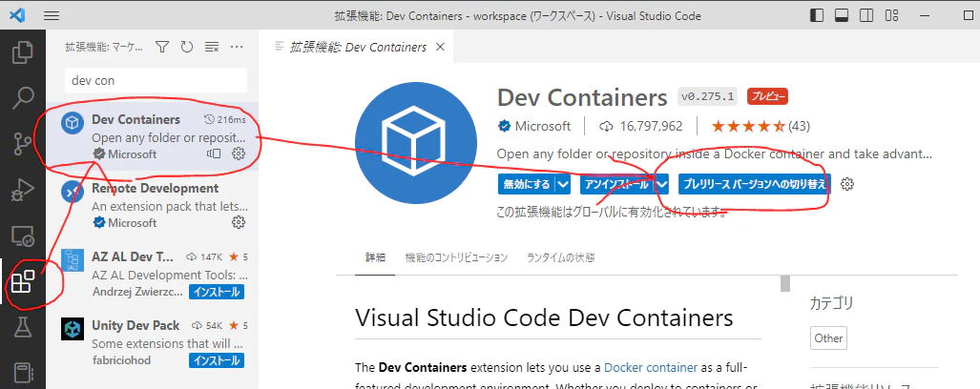Select Remote Development extension pack
Screen dimensions: 980x389
point(152,205)
